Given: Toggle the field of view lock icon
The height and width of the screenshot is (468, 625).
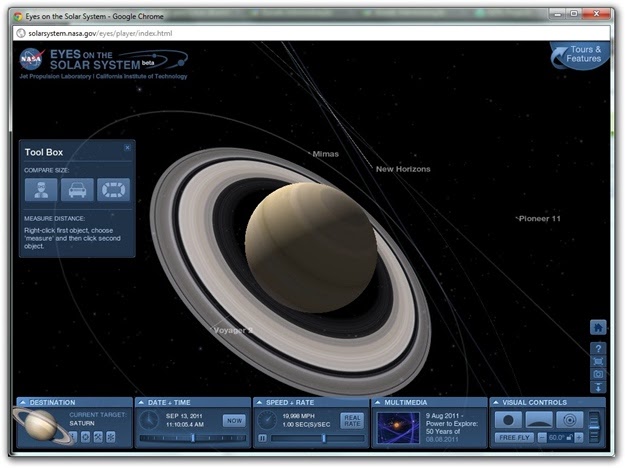Looking at the screenshot, I should pyautogui.click(x=570, y=438).
